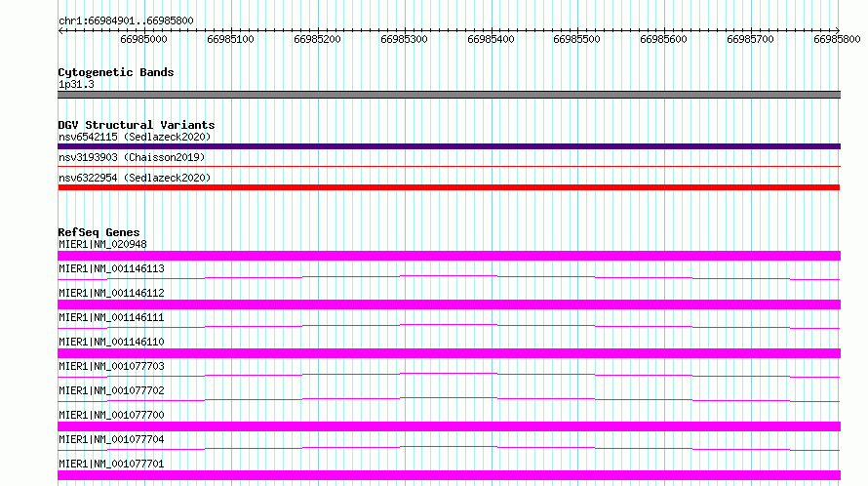Click the NM_001146113 intron line
The image size is (868, 486).
(x=449, y=277)
